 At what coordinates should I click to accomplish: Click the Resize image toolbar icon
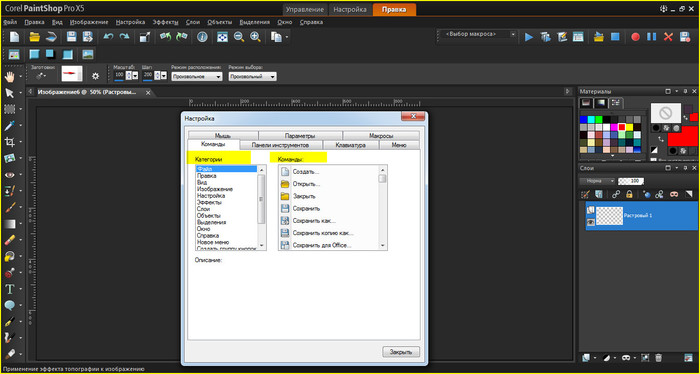pos(145,37)
